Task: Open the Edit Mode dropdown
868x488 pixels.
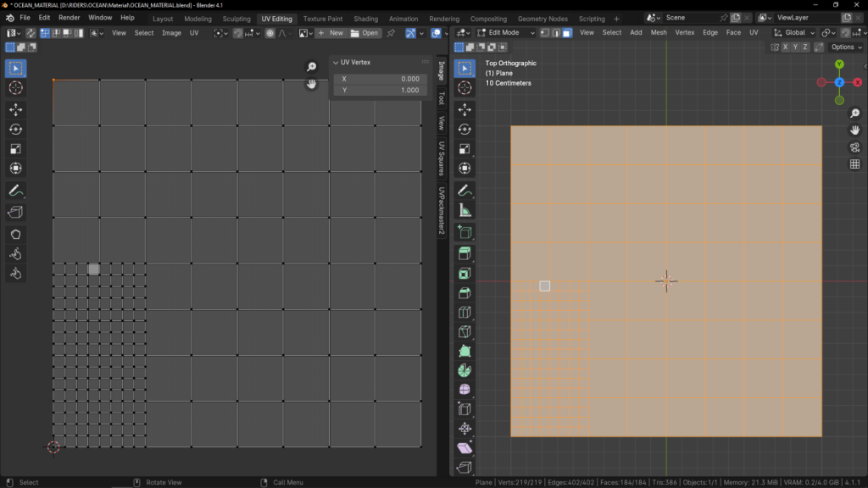Action: pyautogui.click(x=506, y=32)
